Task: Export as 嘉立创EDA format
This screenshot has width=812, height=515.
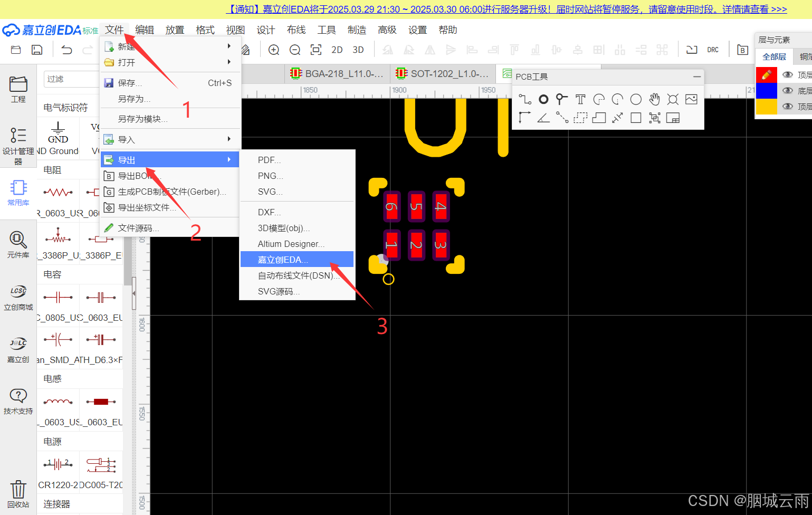Action: (x=297, y=260)
